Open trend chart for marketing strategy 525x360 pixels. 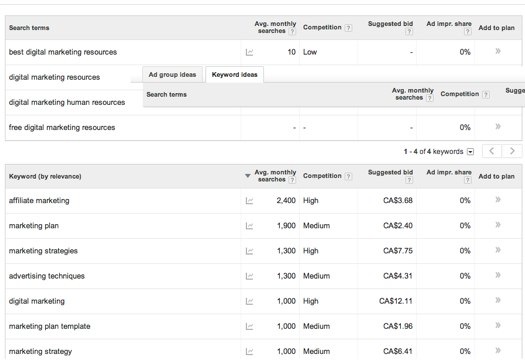tap(249, 352)
